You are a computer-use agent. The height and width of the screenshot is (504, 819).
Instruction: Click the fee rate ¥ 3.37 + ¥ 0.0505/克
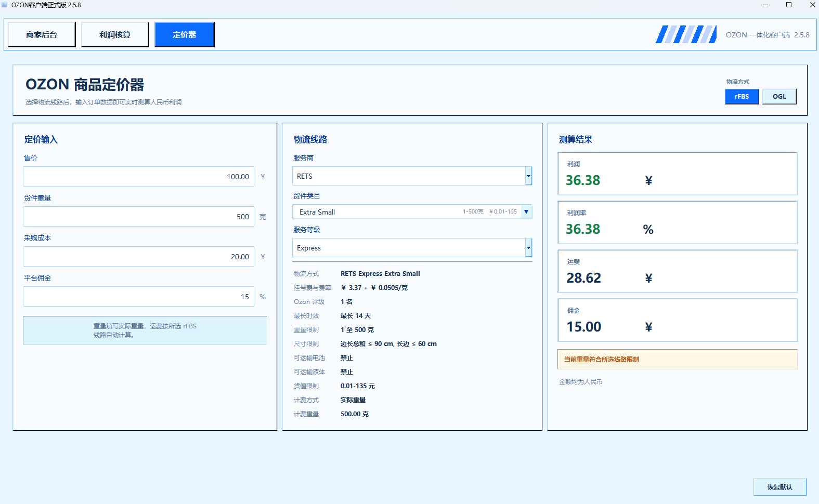point(374,288)
